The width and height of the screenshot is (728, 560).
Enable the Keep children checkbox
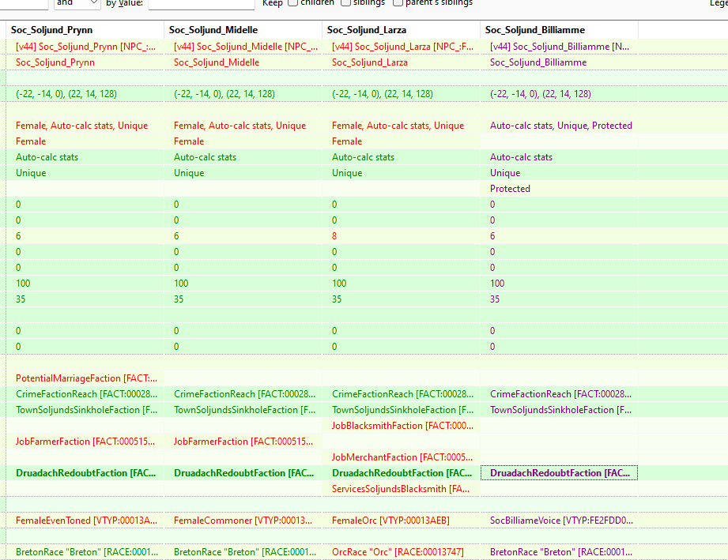[x=292, y=3]
